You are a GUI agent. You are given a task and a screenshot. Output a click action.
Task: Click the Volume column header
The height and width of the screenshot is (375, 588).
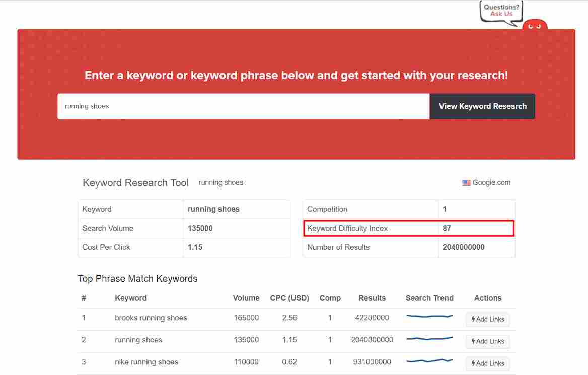coord(246,298)
